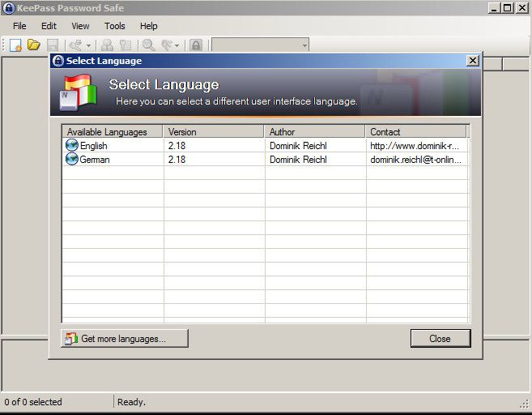The image size is (532, 415).
Task: Click the German row globe icon
Action: tap(72, 159)
